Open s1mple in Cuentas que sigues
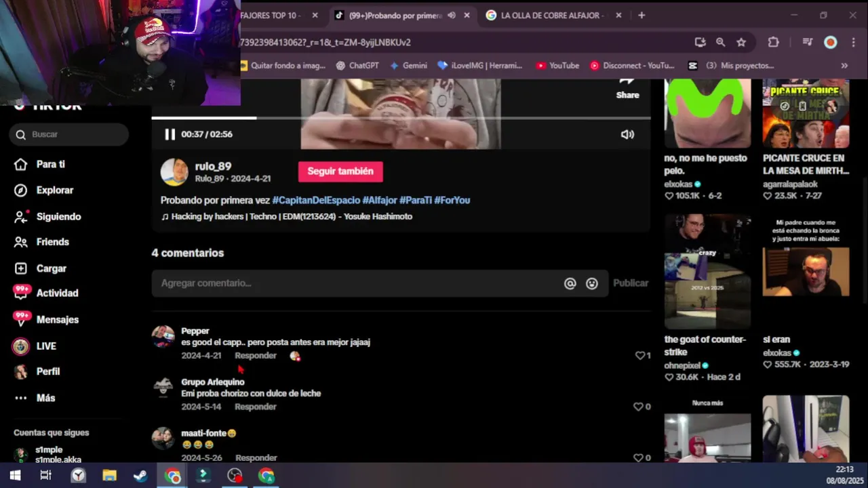Image resolution: width=868 pixels, height=488 pixels. [x=49, y=454]
